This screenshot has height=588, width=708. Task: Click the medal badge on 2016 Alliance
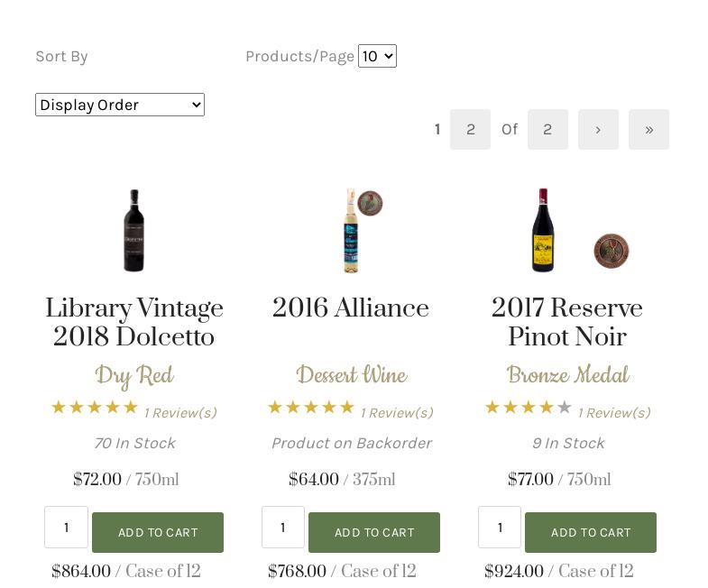pyautogui.click(x=370, y=203)
